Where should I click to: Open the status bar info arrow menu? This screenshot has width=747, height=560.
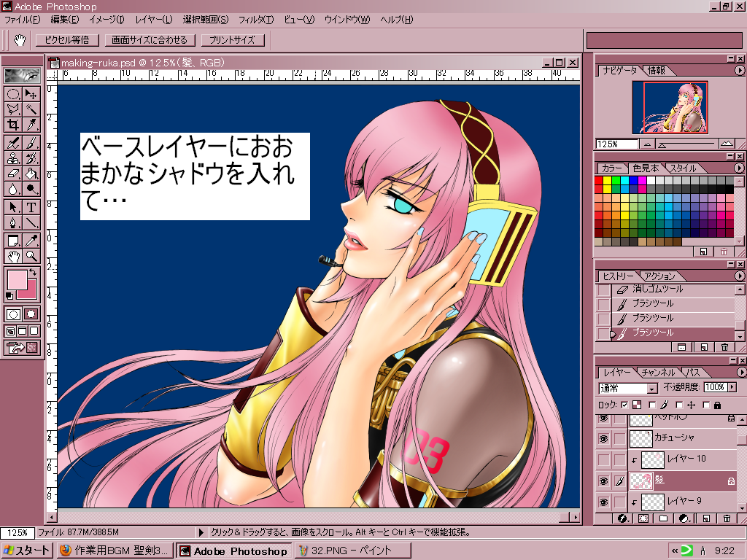point(201,532)
